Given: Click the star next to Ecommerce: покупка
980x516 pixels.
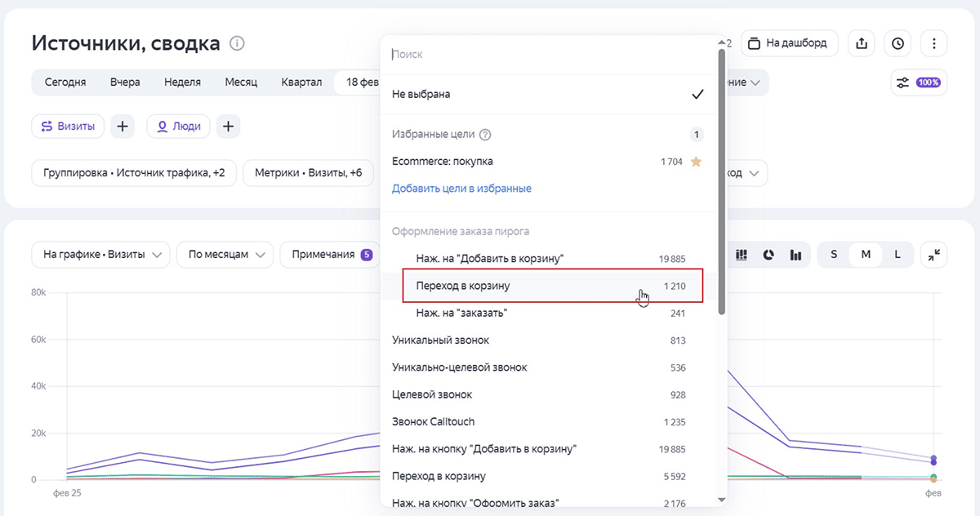Looking at the screenshot, I should (x=696, y=162).
